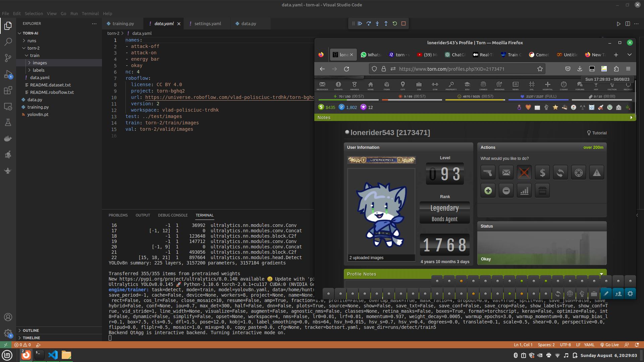Viewport: 644px width, 362px height.
Task: Click Add to Friend list plus icon
Action: [488, 191]
